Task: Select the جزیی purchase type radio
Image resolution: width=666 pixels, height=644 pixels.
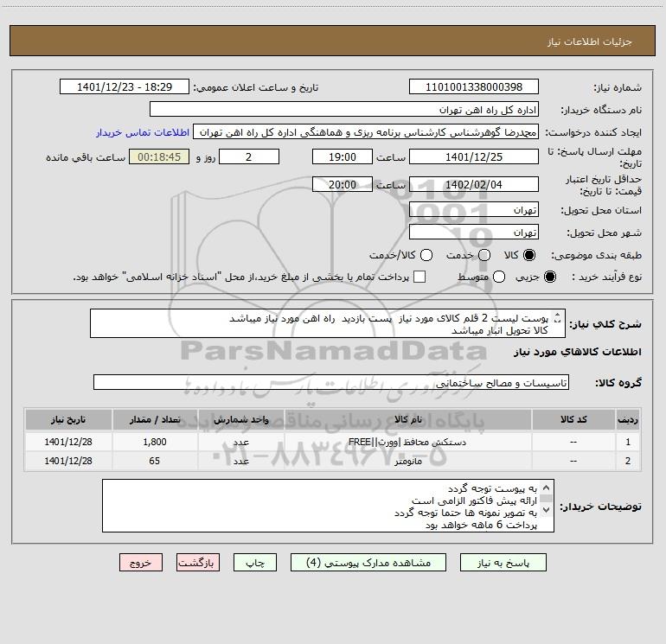Action: tap(549, 277)
